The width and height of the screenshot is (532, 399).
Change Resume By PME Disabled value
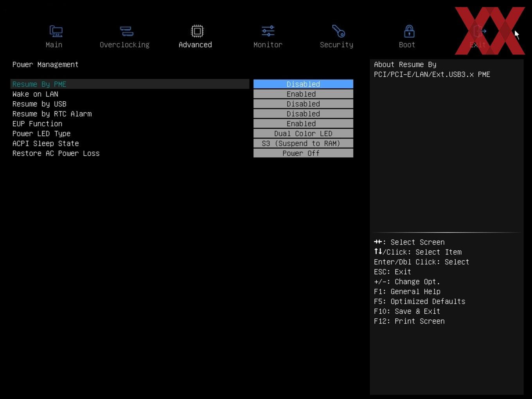(303, 84)
